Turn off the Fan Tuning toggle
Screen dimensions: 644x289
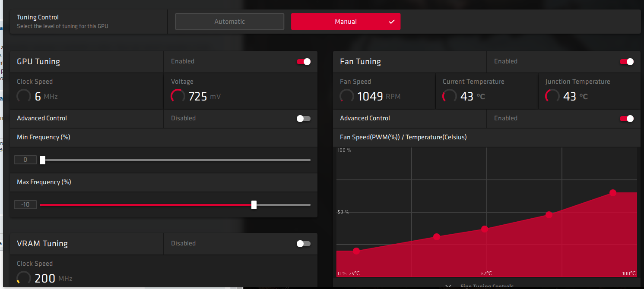click(x=627, y=62)
